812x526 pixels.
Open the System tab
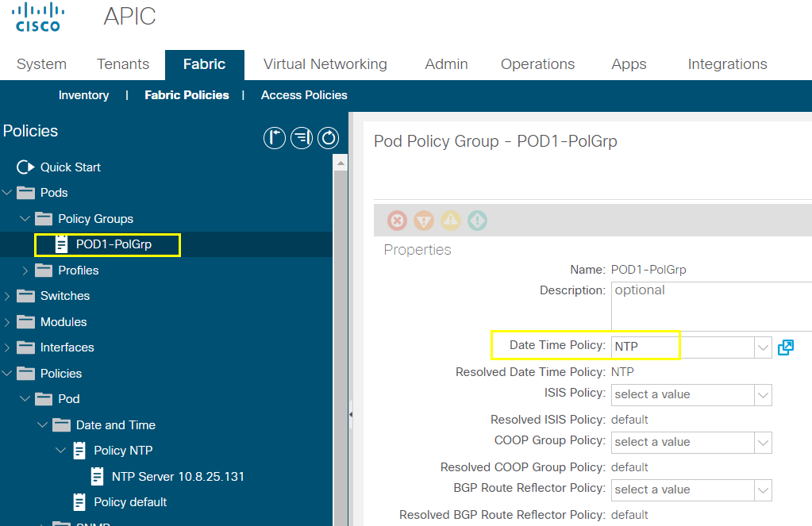tap(41, 64)
